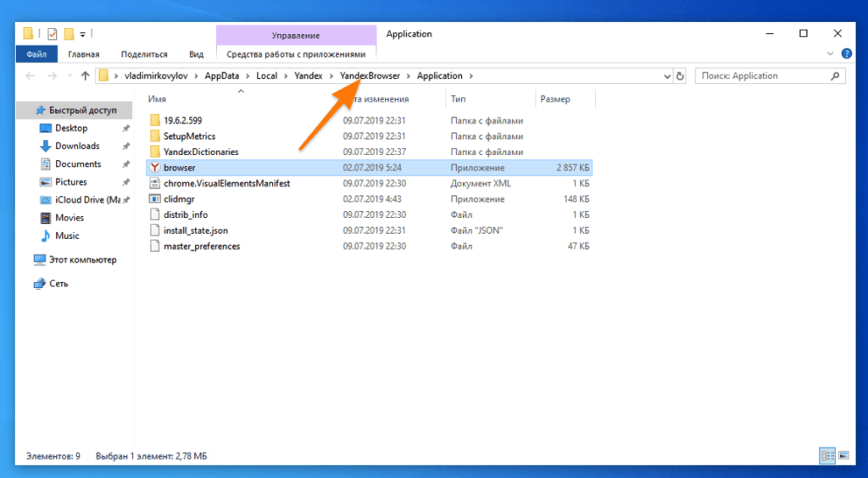Viewport: 868px width, 478px height.
Task: Open the 19.6.2.599 folder icon
Action: tap(155, 120)
